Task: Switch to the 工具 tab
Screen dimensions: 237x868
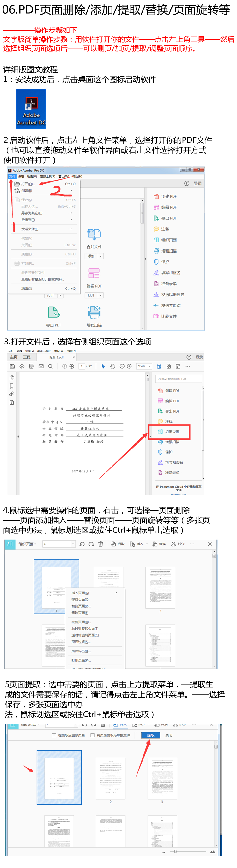Action: pos(27,357)
